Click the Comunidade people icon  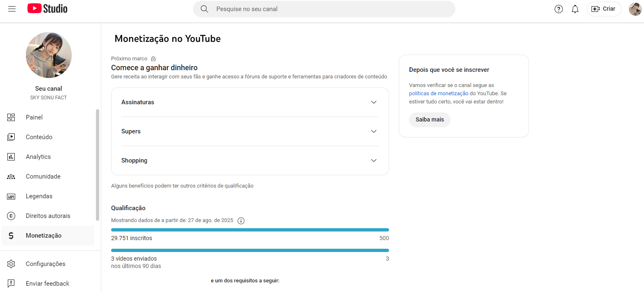tap(11, 176)
